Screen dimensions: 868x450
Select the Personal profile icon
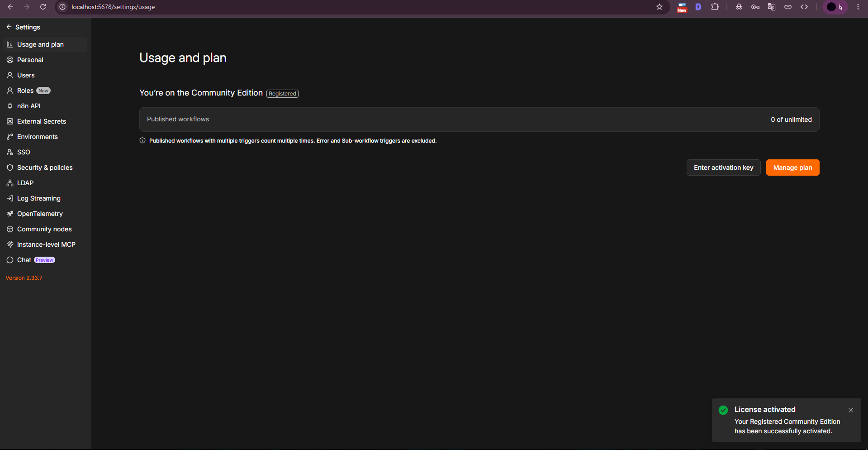(x=10, y=60)
